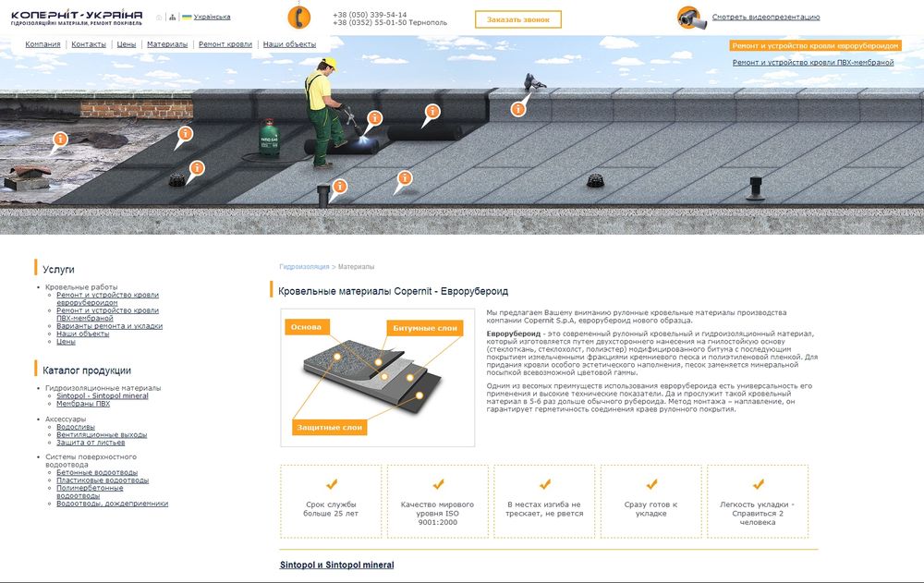The image size is (924, 583).
Task: Go to the Ремонт кровли menu item
Action: (225, 44)
